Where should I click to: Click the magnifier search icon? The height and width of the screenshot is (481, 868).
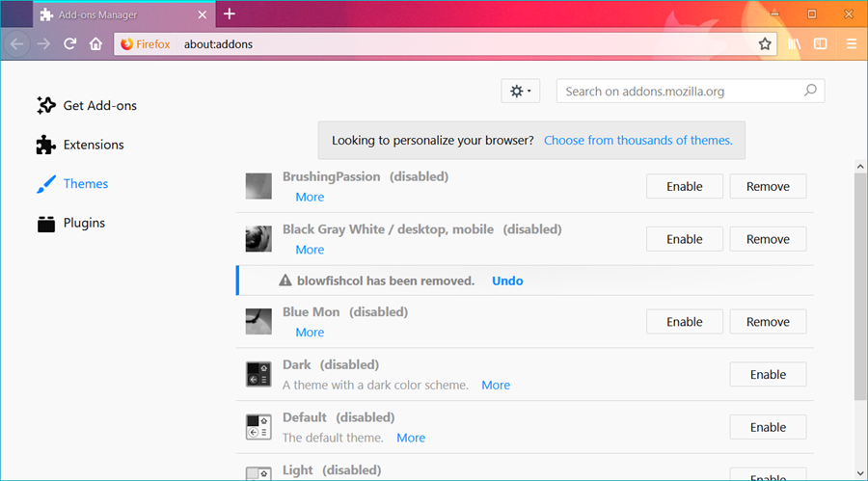point(810,90)
